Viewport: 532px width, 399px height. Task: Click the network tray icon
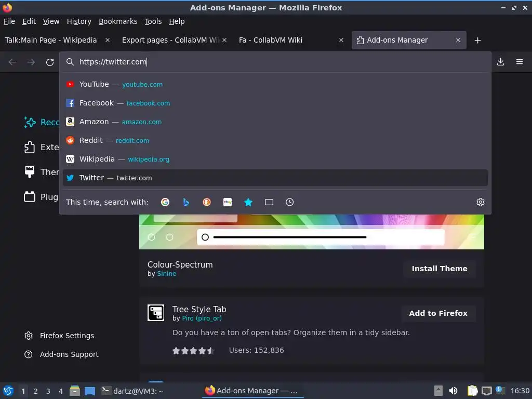[x=486, y=391]
